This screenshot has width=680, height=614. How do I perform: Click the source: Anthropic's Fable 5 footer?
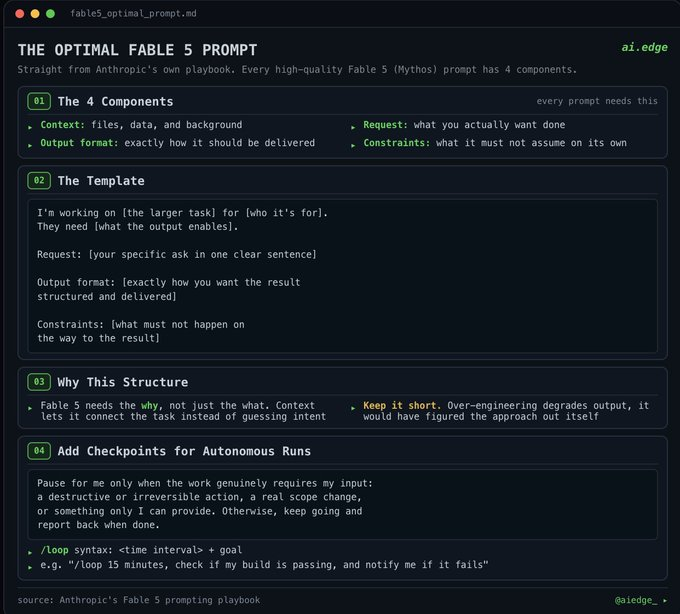click(x=139, y=600)
